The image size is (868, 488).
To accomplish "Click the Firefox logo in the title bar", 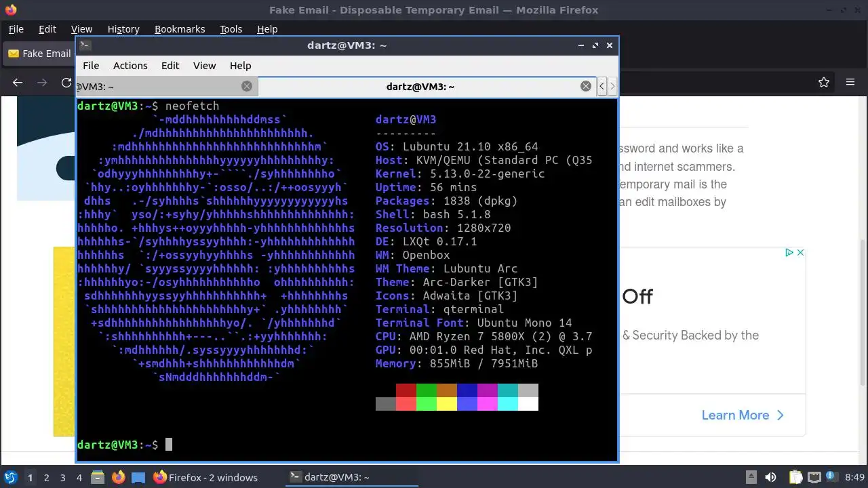I will point(10,9).
